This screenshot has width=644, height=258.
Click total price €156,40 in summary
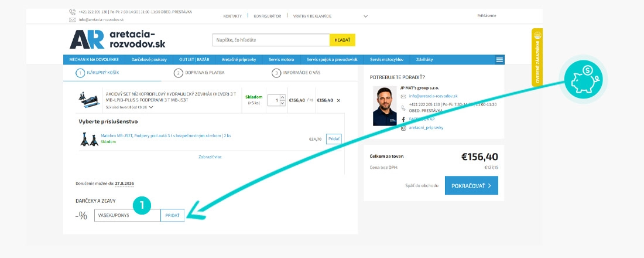point(479,157)
